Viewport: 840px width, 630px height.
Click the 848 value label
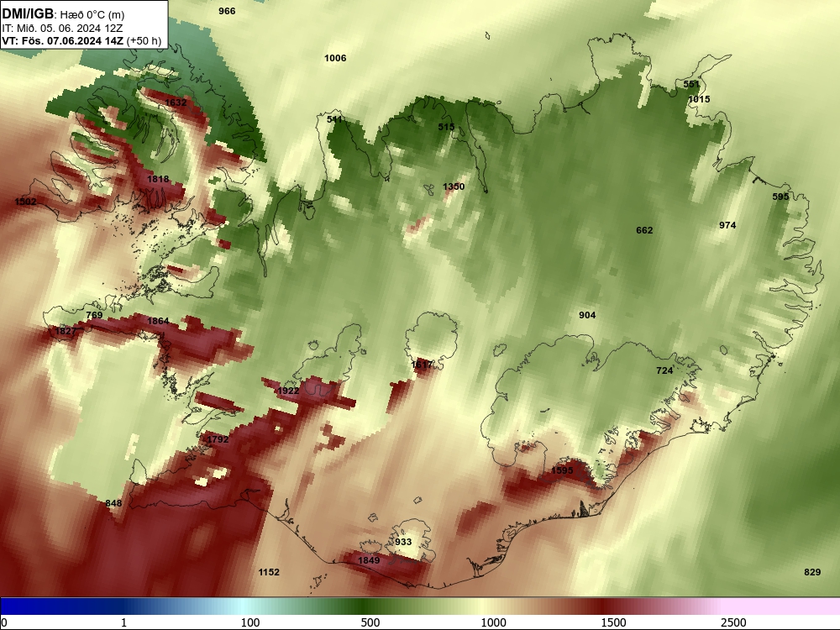[x=113, y=503]
